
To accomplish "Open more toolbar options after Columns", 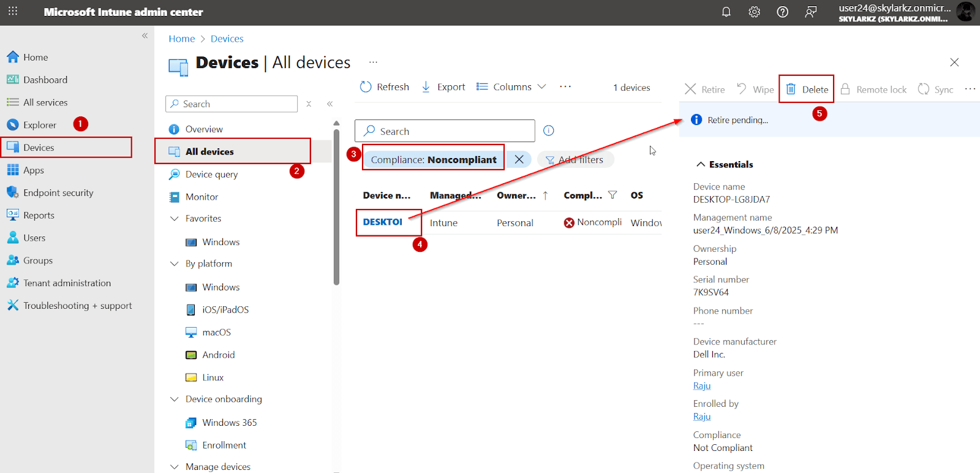I will tap(565, 87).
